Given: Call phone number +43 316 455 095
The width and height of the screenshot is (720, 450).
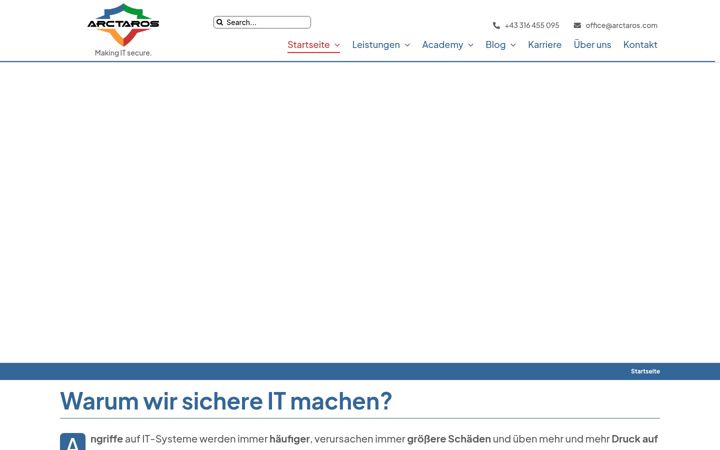Looking at the screenshot, I should pos(532,25).
